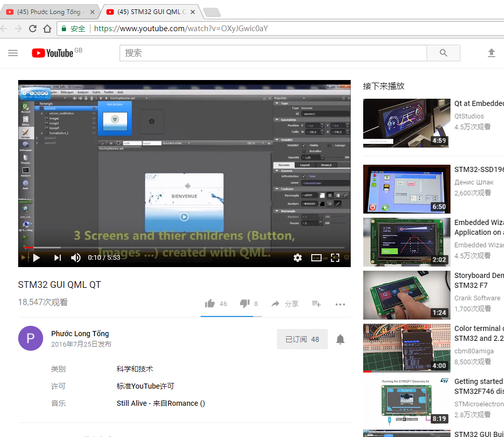Image resolution: width=504 pixels, height=437 pixels.
Task: Enter full screen mode
Action: coord(335,258)
